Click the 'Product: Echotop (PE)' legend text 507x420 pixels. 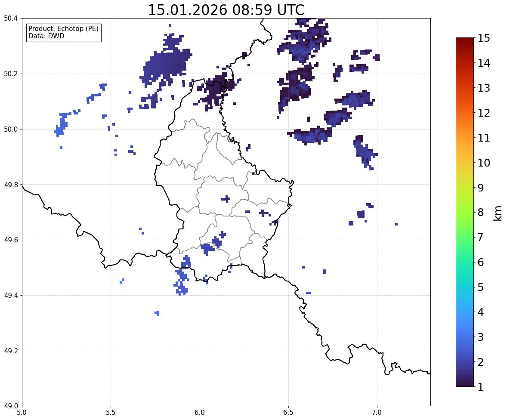tap(63, 28)
